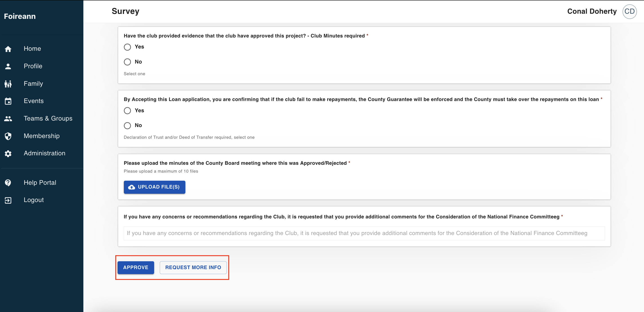Click the Family people icon
This screenshot has width=644, height=312.
(x=8, y=84)
